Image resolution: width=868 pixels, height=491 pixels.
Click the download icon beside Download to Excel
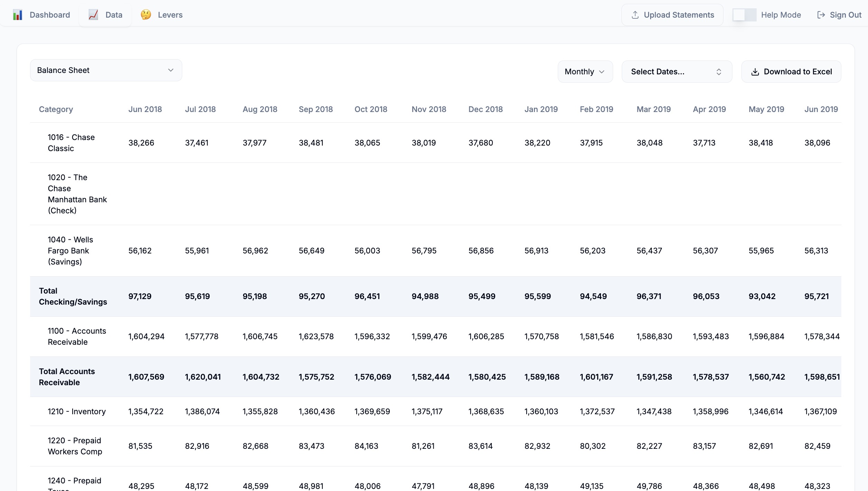pyautogui.click(x=755, y=72)
